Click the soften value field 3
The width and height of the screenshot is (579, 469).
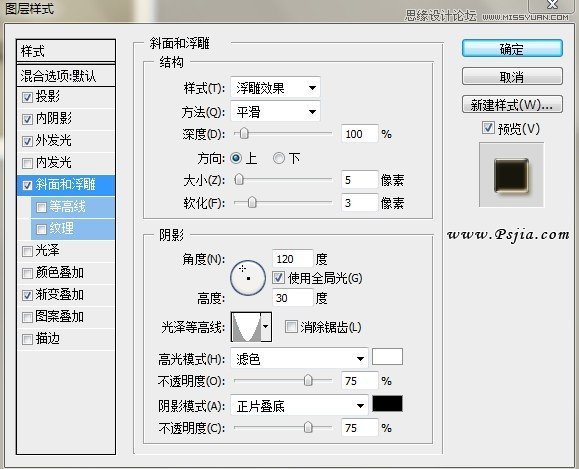pos(360,203)
